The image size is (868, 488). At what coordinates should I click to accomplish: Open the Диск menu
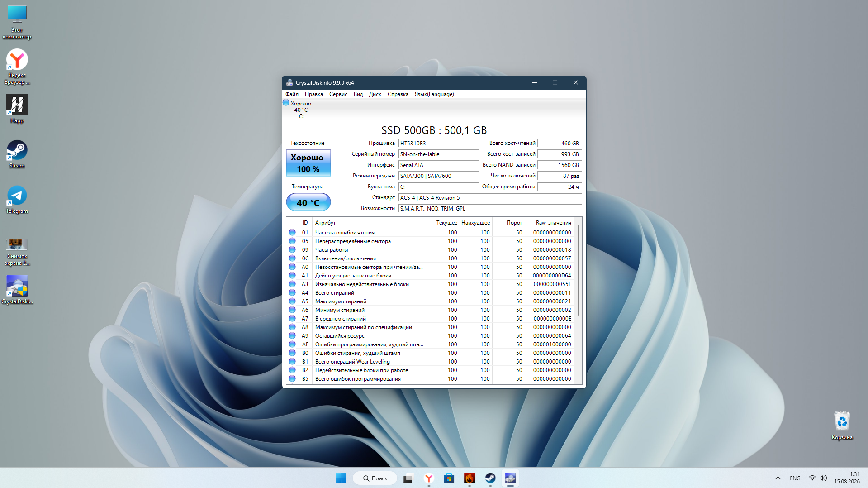click(x=375, y=94)
